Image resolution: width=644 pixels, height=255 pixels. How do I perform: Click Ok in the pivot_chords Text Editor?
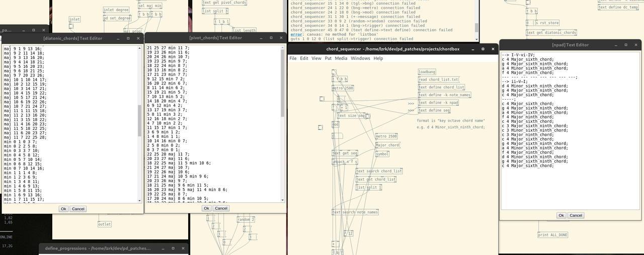(x=206, y=208)
